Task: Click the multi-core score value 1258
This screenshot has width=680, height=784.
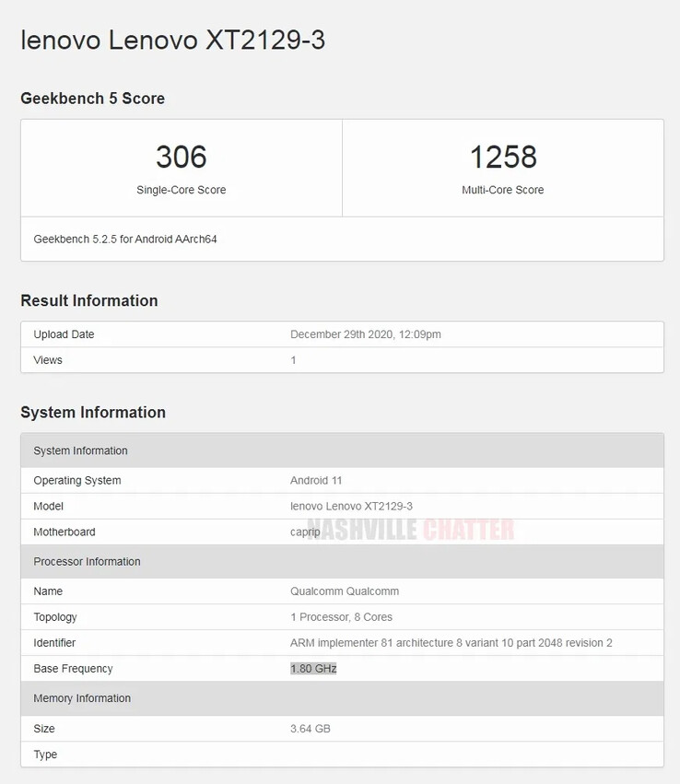Action: point(503,157)
